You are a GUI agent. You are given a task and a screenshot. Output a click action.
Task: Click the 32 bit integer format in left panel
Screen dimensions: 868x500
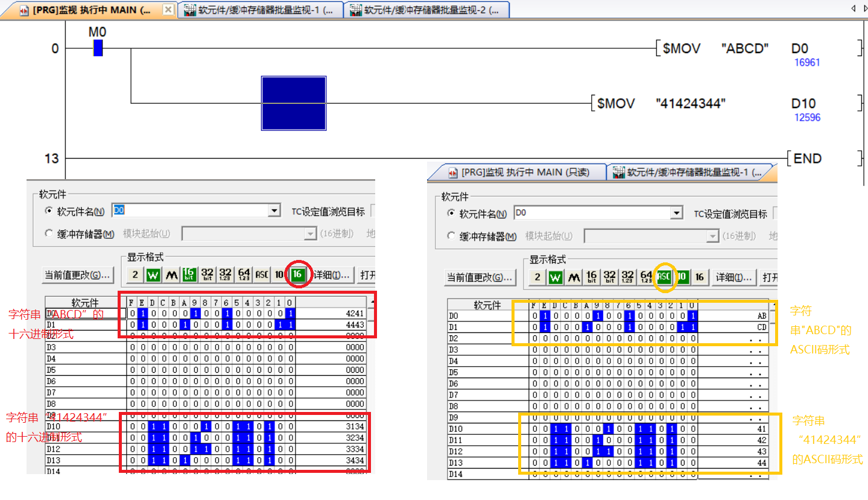click(x=206, y=275)
